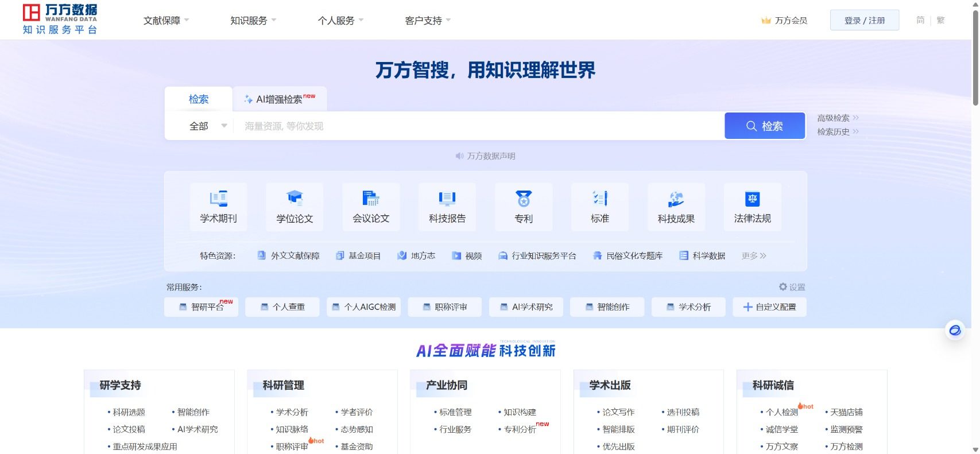The height and width of the screenshot is (454, 980).
Task: Expand the 客户支持 menu
Action: tap(428, 21)
